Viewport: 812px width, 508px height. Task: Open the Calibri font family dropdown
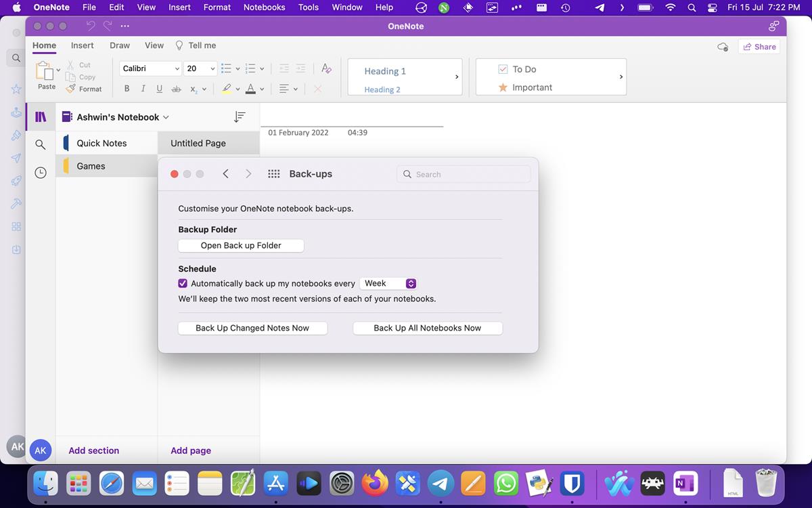click(150, 68)
